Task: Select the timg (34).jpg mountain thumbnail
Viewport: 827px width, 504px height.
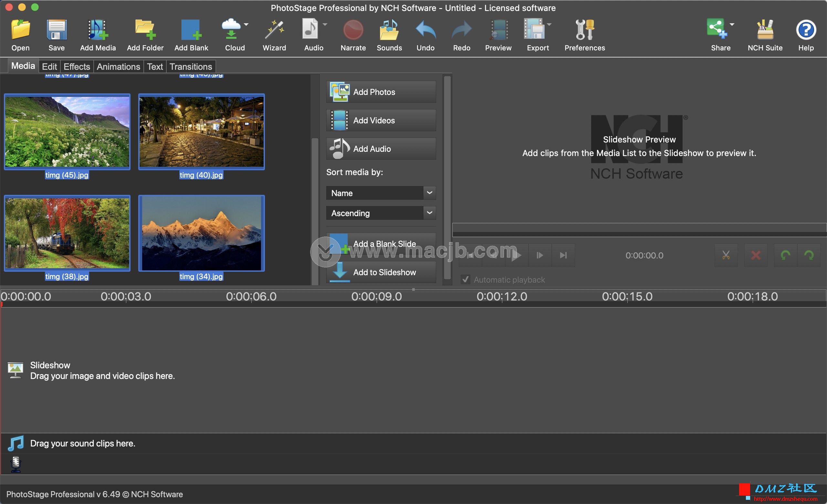Action: tap(201, 233)
